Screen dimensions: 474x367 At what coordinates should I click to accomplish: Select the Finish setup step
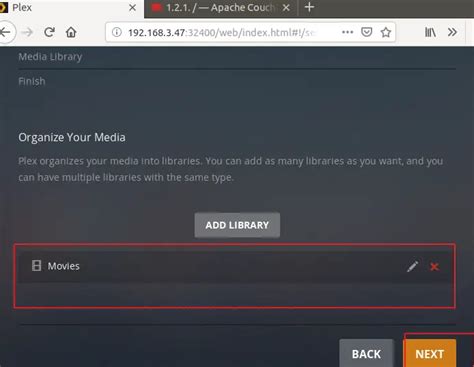pos(32,81)
